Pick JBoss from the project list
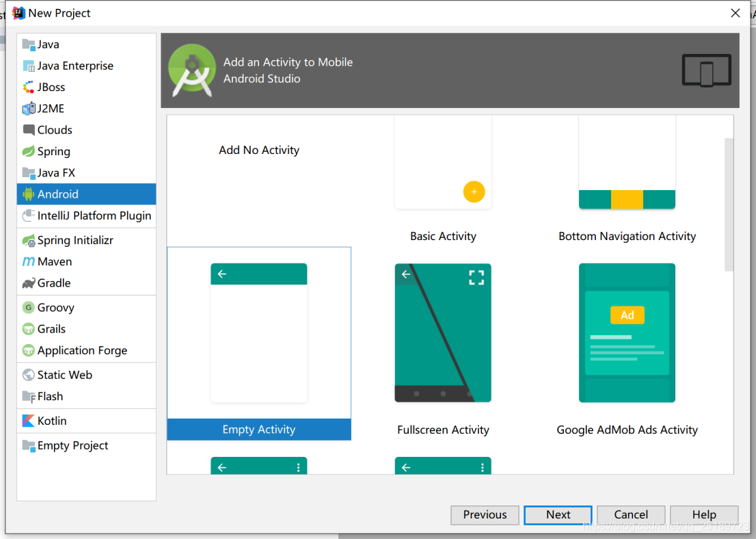 tap(86, 88)
